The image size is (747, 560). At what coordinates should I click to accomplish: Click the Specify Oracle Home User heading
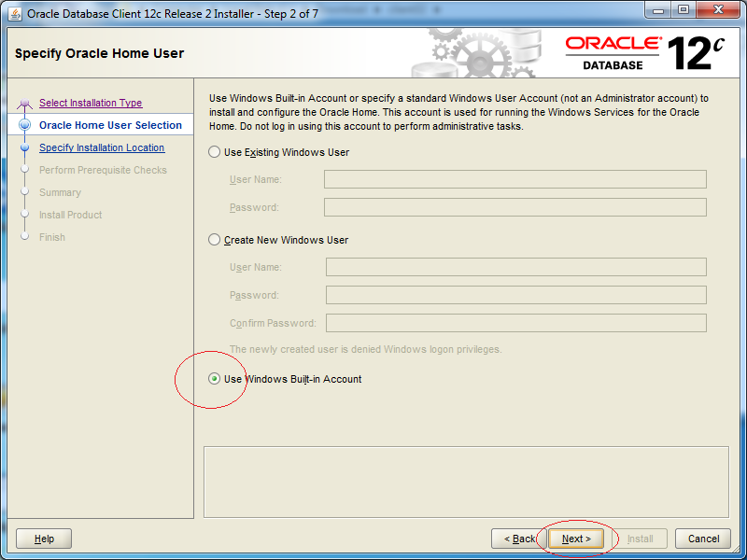click(99, 53)
